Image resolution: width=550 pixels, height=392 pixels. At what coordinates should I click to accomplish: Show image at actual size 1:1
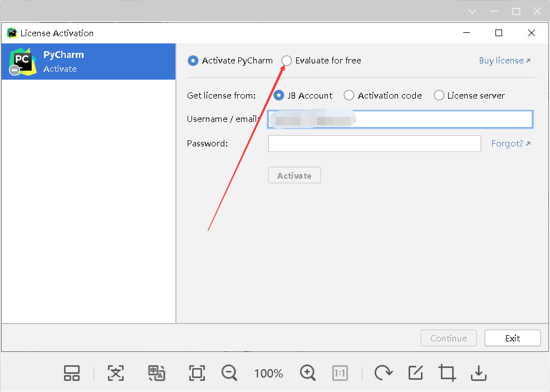340,373
